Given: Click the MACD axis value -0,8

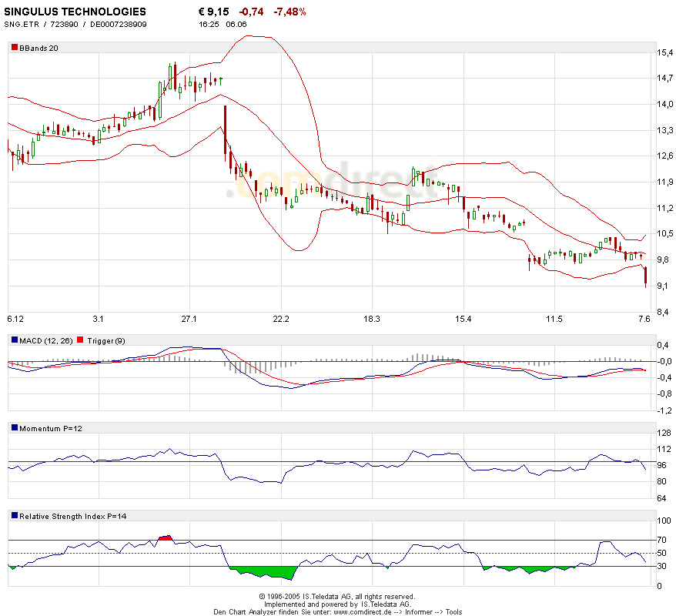Looking at the screenshot, I should coord(664,393).
